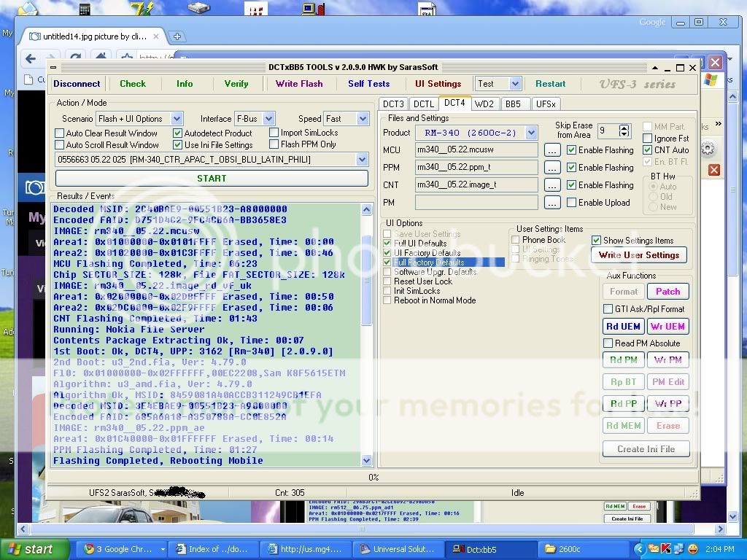Click the START button
747x560 pixels.
coord(212,179)
